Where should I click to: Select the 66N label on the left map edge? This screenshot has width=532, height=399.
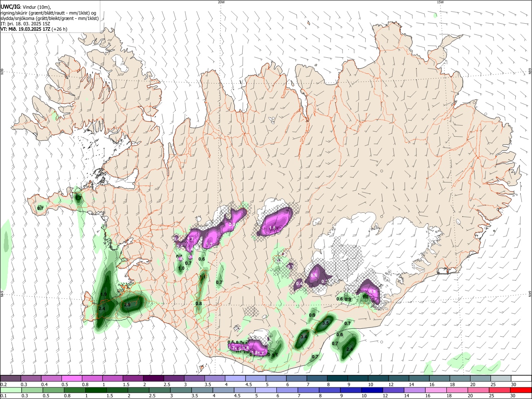2,72
